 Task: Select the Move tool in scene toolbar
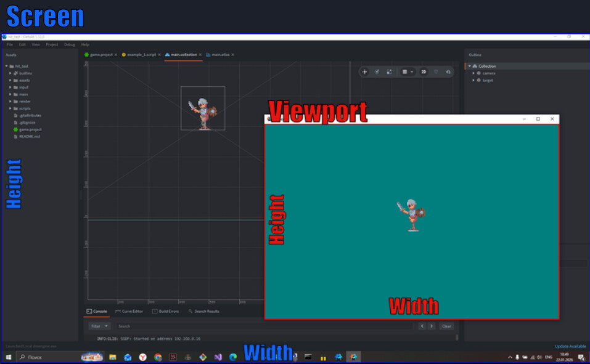[x=364, y=72]
